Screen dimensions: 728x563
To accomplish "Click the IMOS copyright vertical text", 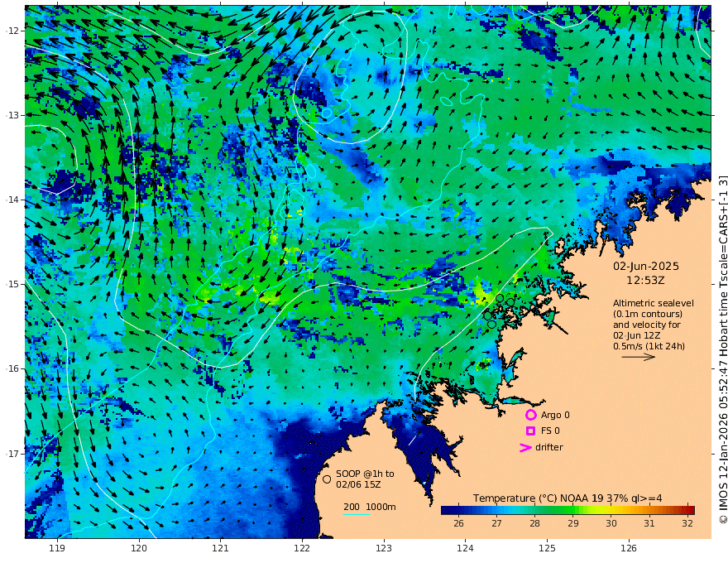I will (722, 349).
